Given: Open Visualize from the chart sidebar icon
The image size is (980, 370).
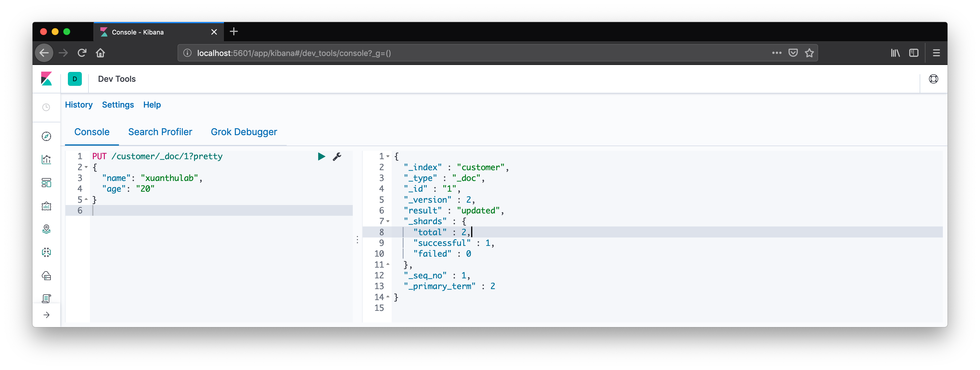Looking at the screenshot, I should [46, 159].
